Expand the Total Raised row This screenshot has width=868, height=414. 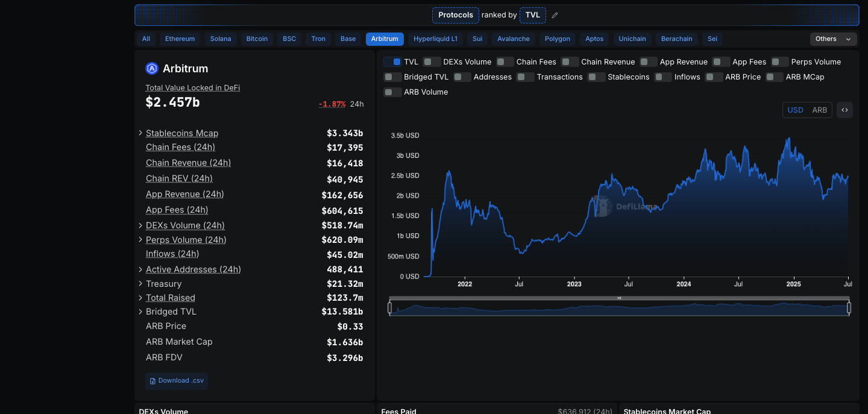[140, 298]
